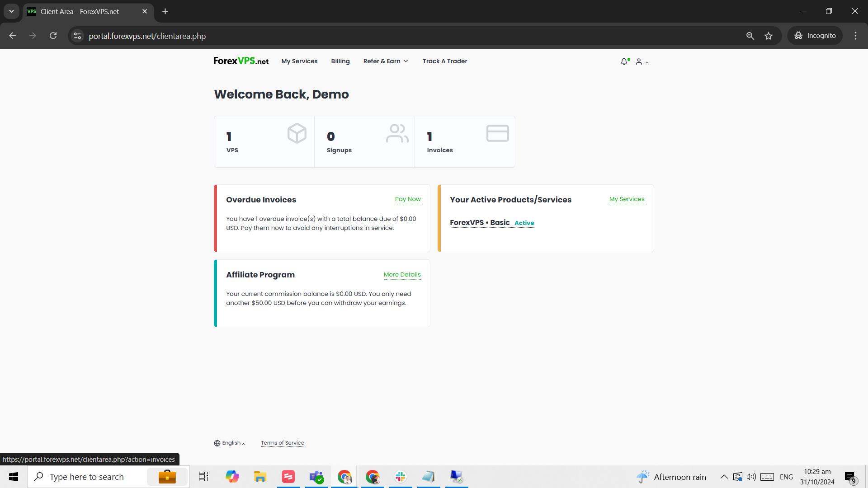Click the Invoices credit card icon

click(498, 133)
